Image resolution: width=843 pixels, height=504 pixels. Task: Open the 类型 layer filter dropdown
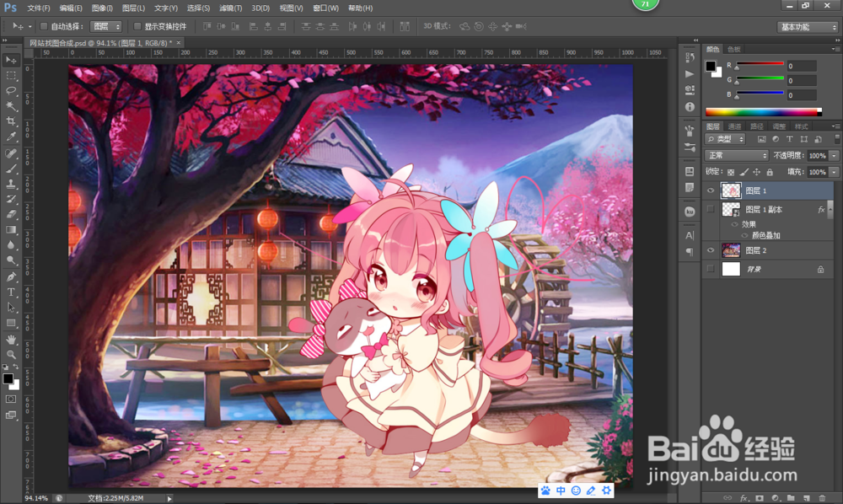point(725,139)
